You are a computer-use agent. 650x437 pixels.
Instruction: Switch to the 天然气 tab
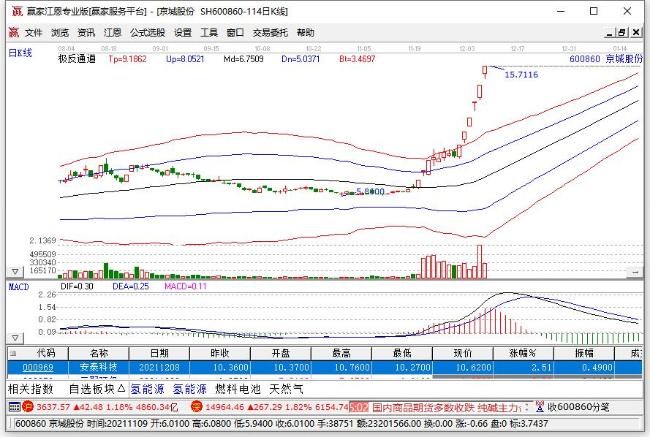coord(286,389)
